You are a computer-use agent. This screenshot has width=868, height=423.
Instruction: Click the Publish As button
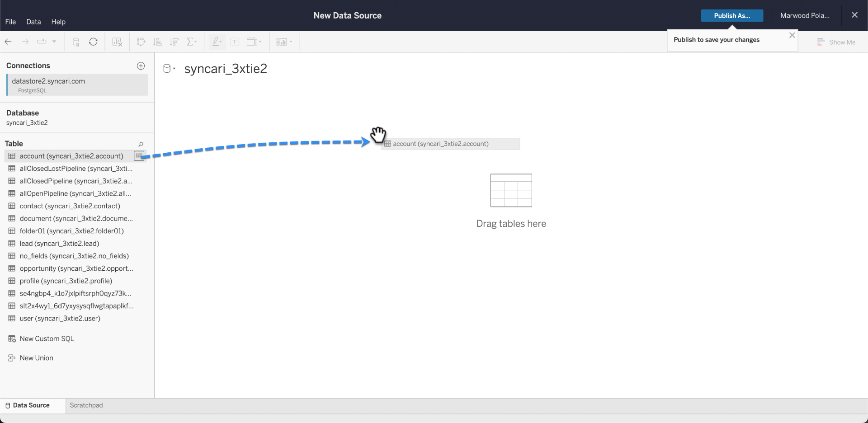(x=732, y=16)
